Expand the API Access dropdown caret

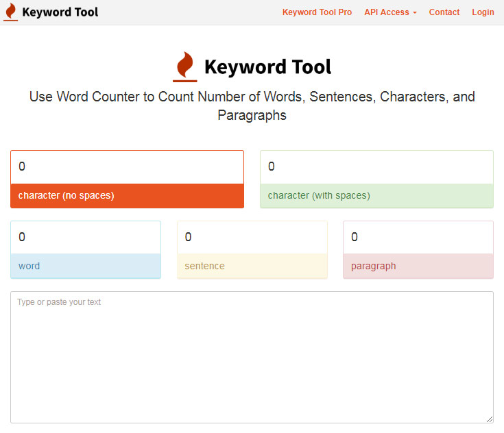(414, 13)
